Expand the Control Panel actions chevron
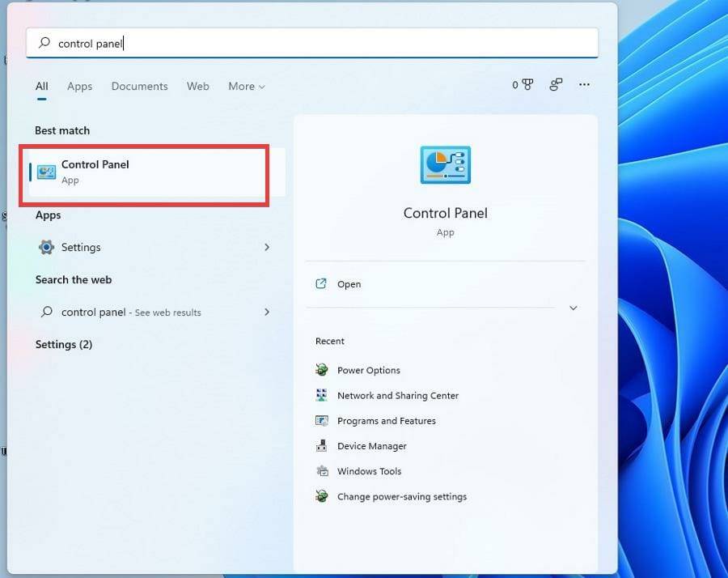The height and width of the screenshot is (578, 728). (574, 308)
